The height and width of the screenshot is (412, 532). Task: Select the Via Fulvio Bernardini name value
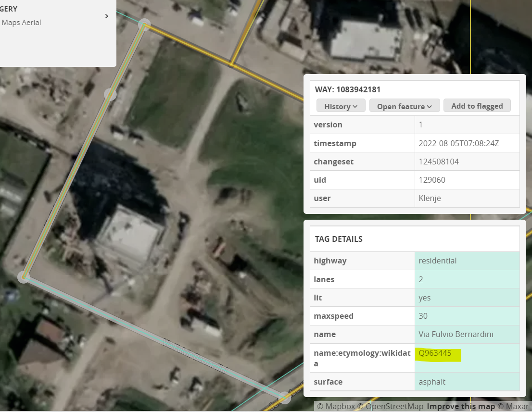click(456, 334)
